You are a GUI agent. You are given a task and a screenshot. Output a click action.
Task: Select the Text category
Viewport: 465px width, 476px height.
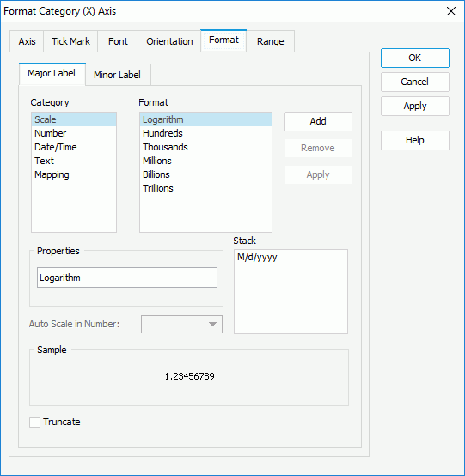tap(74, 161)
